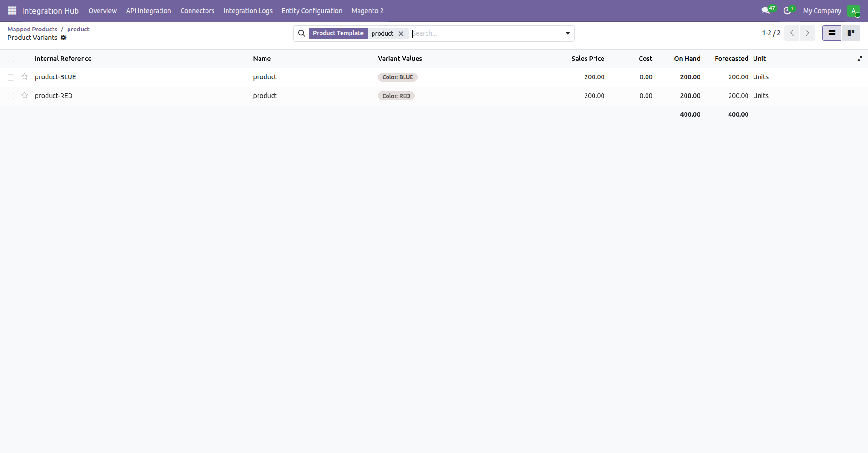The height and width of the screenshot is (453, 868).
Task: Open the product breadcrumb link
Action: click(x=78, y=29)
